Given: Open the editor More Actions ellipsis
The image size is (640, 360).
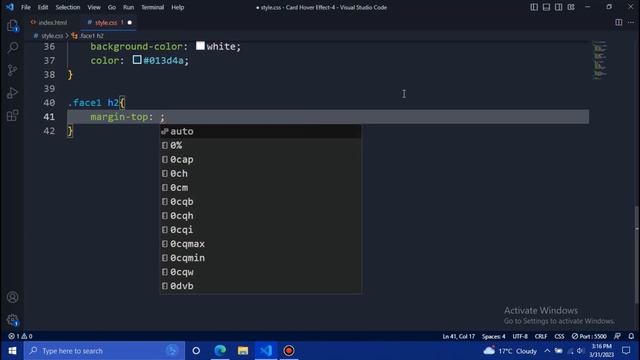Looking at the screenshot, I should tap(631, 22).
